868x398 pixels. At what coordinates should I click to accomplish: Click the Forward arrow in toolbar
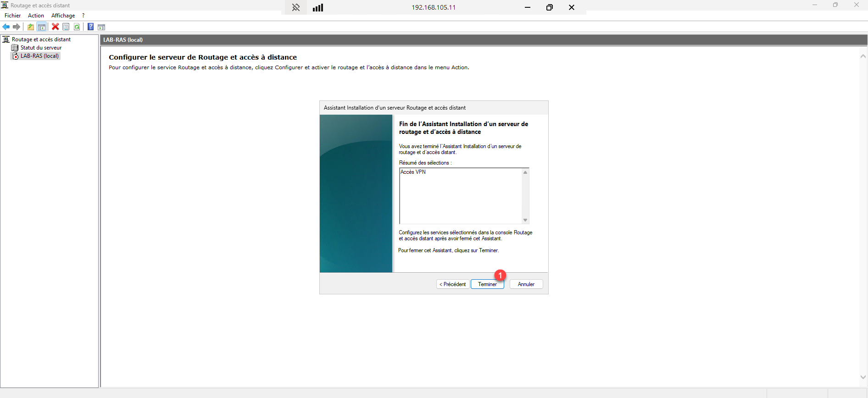pos(17,27)
